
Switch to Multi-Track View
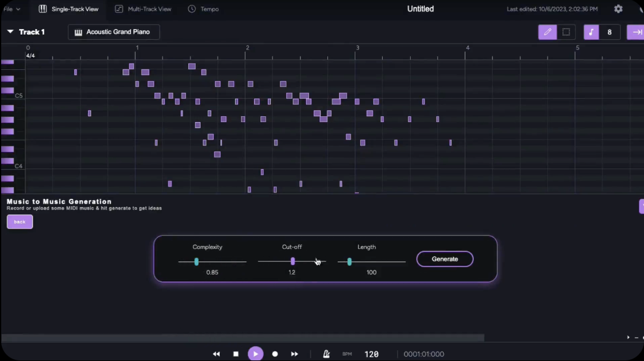(143, 9)
